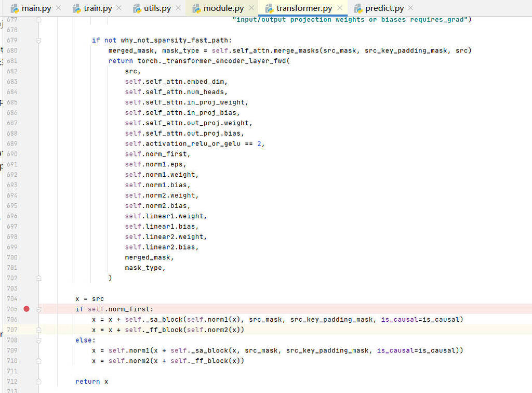Click the Python file icon on train.py tab
The width and height of the screenshot is (532, 393).
76,8
